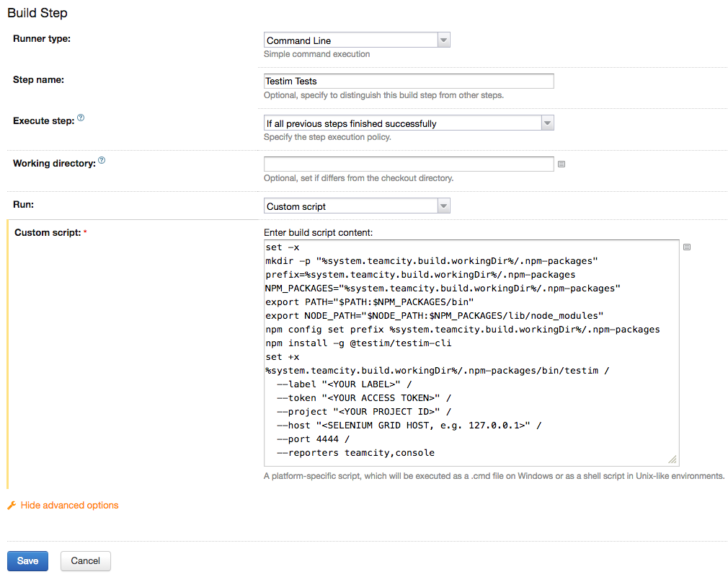
Task: Click the 'Runner type:' label
Action: pyautogui.click(x=42, y=38)
